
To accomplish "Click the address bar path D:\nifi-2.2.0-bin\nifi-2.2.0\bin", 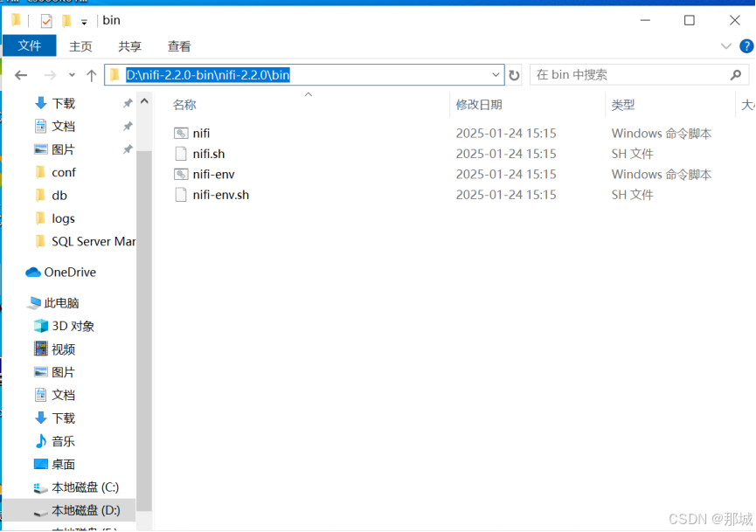I will [207, 75].
